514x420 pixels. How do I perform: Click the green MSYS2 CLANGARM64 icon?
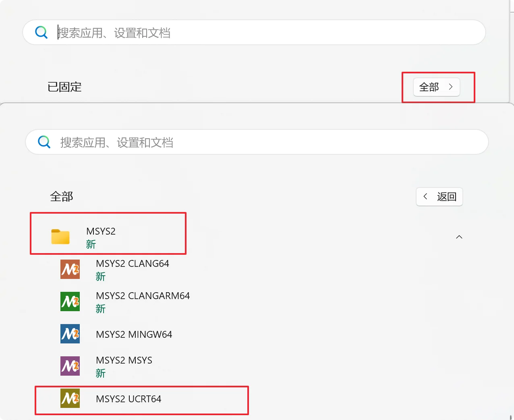70,301
